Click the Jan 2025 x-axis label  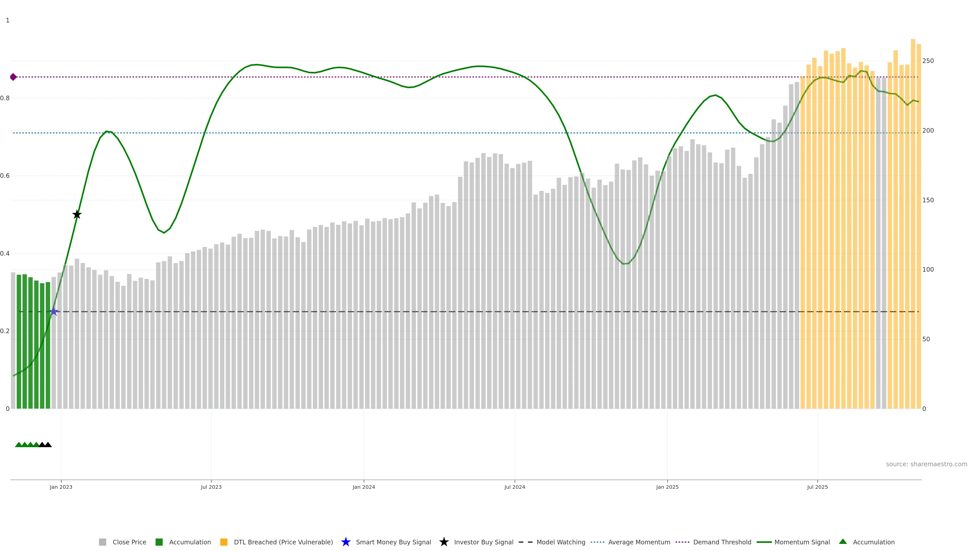[x=667, y=487]
